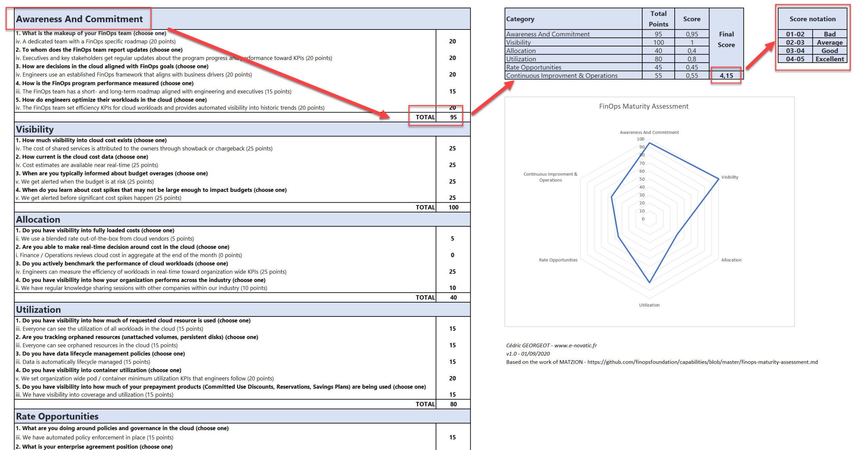Select the Visibility row in the summary table
Viewport: 868px width, 450px height.
(x=607, y=42)
